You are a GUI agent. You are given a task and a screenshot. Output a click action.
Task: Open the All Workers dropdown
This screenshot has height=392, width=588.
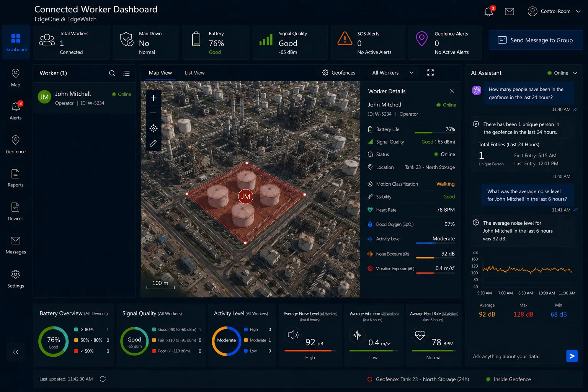[392, 73]
